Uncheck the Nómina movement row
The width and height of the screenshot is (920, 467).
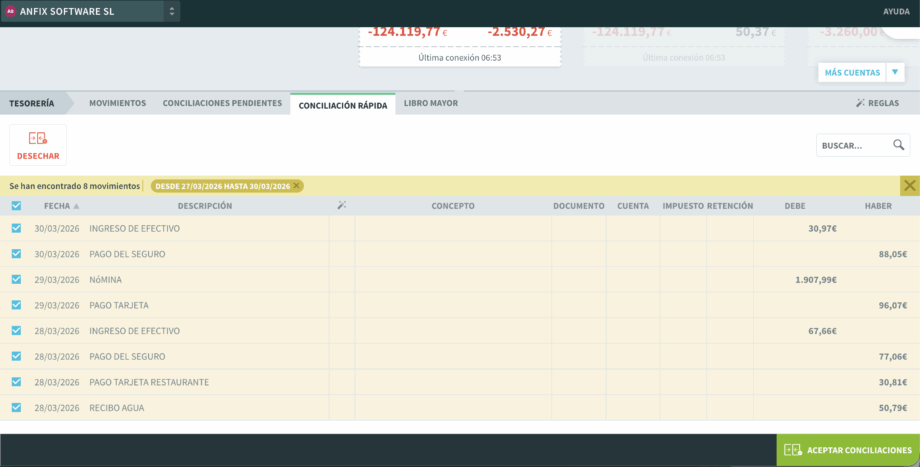(16, 279)
